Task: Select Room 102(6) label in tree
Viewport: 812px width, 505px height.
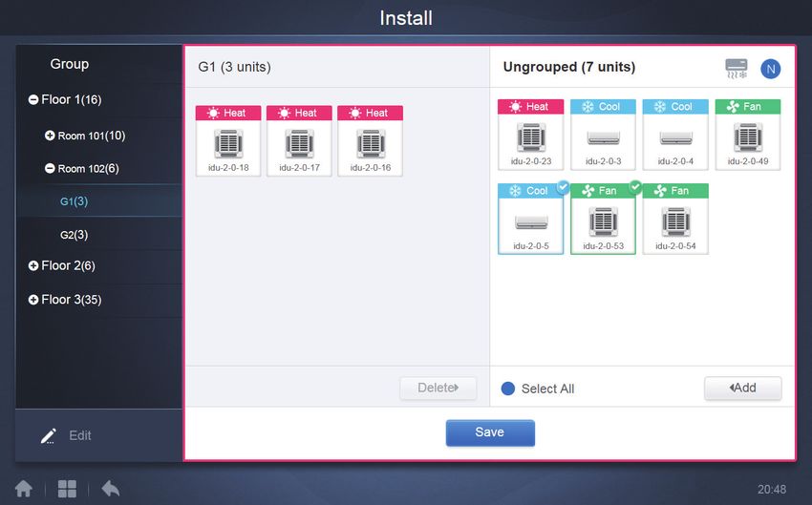Action: pos(89,168)
